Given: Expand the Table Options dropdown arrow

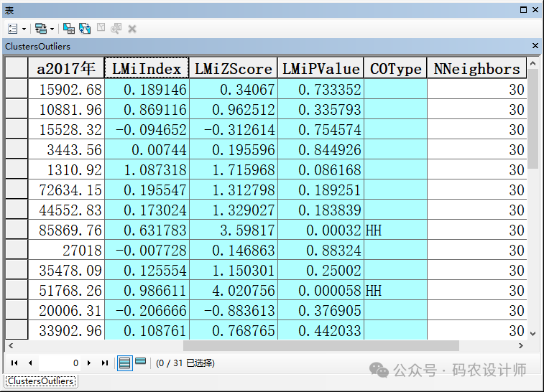Looking at the screenshot, I should click(24, 29).
